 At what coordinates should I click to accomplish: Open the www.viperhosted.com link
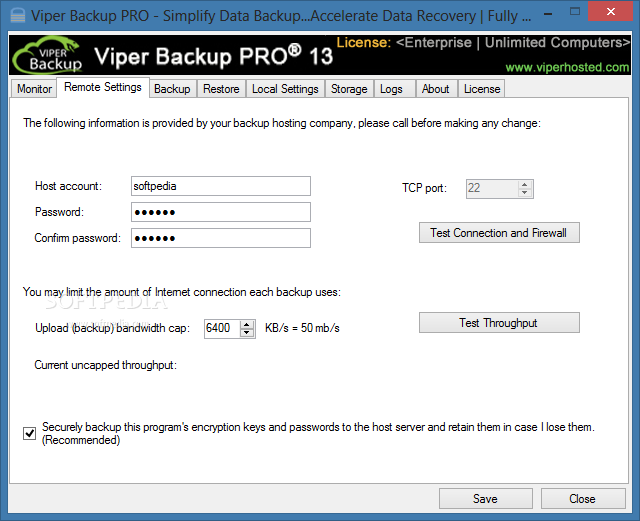567,67
